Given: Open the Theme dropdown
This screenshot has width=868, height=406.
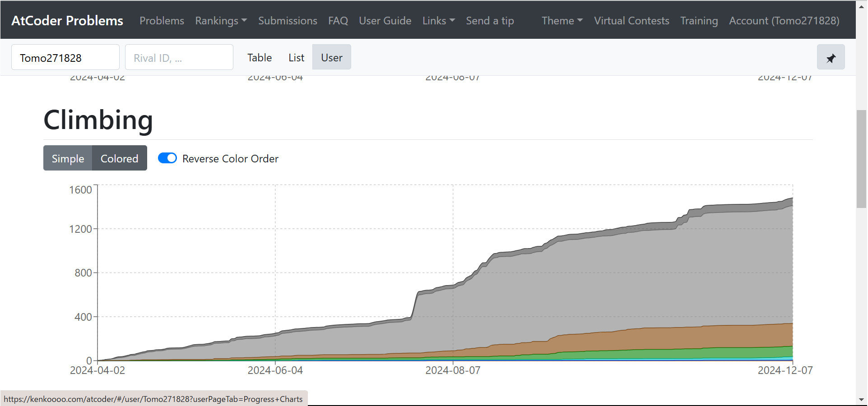Looking at the screenshot, I should [x=562, y=21].
